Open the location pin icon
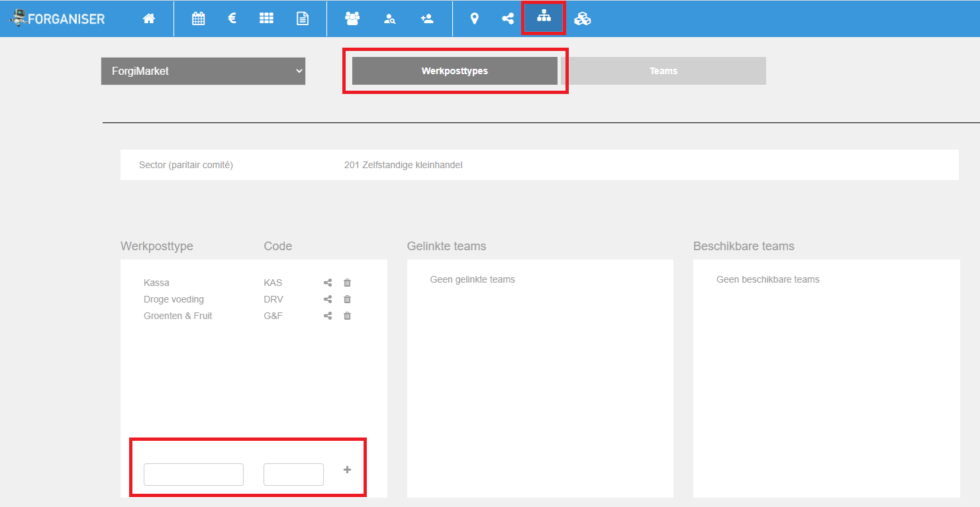The height and width of the screenshot is (507, 980). (474, 19)
